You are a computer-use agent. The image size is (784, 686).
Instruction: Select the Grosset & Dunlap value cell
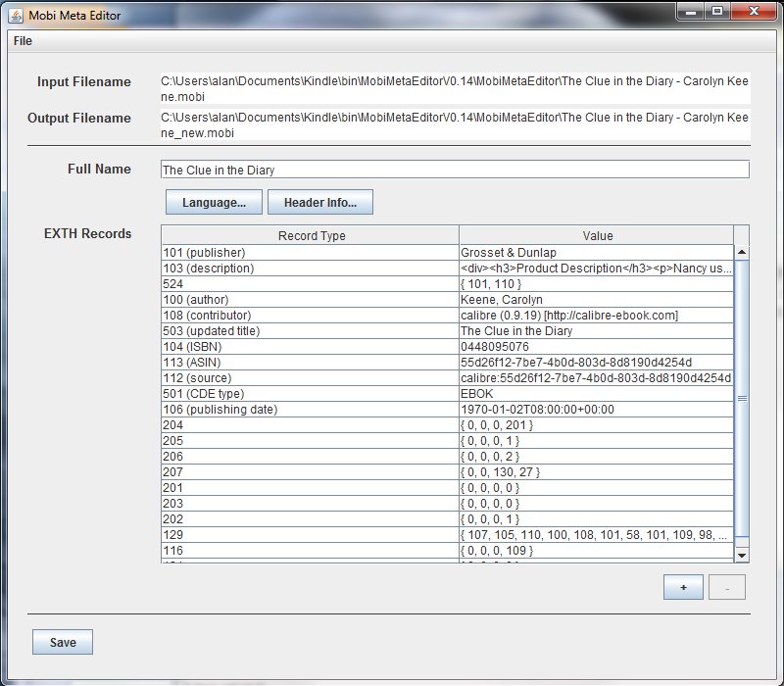click(x=597, y=253)
